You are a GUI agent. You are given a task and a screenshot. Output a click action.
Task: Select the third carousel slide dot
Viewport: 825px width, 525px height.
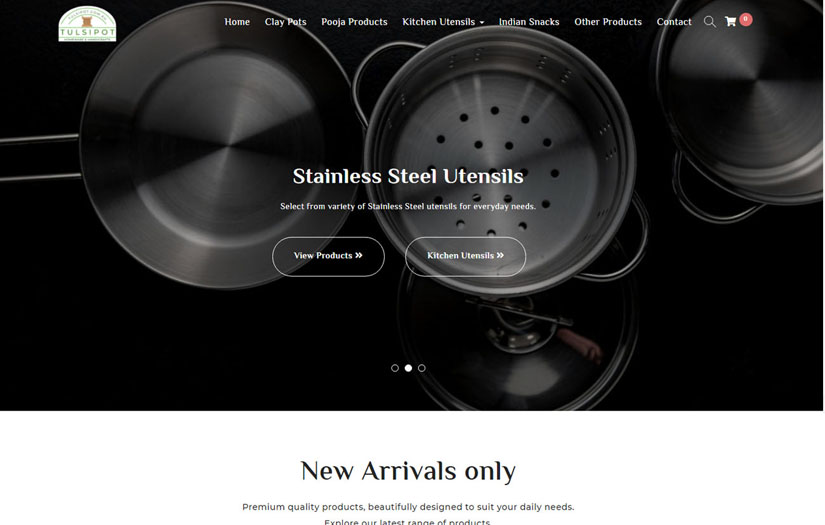[x=421, y=368]
